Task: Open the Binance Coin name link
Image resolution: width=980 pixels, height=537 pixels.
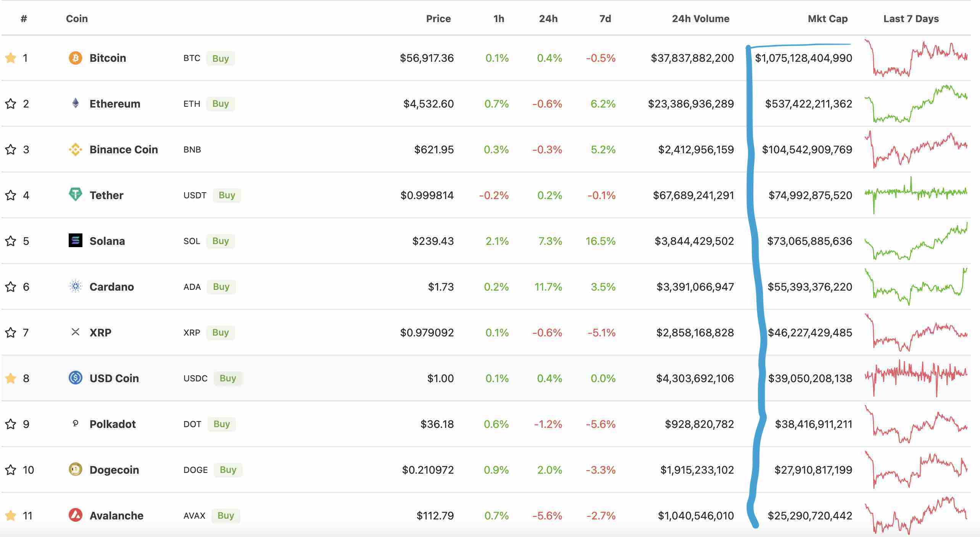Action: tap(124, 150)
